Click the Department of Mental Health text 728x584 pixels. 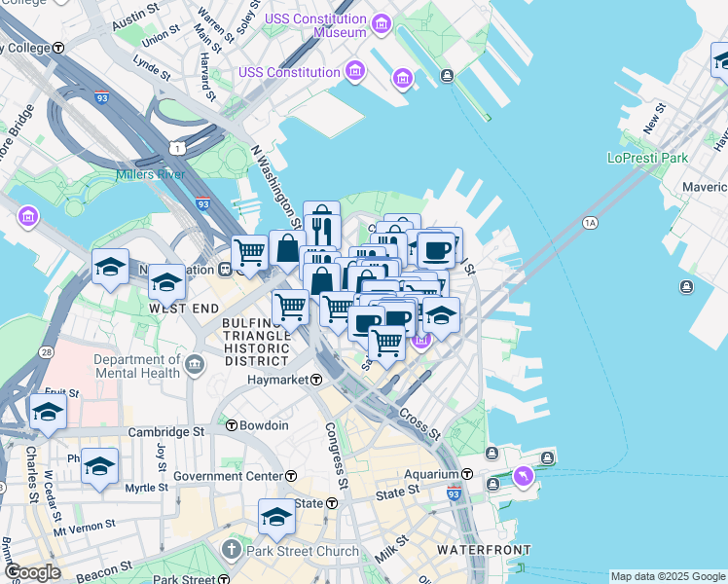(137, 366)
